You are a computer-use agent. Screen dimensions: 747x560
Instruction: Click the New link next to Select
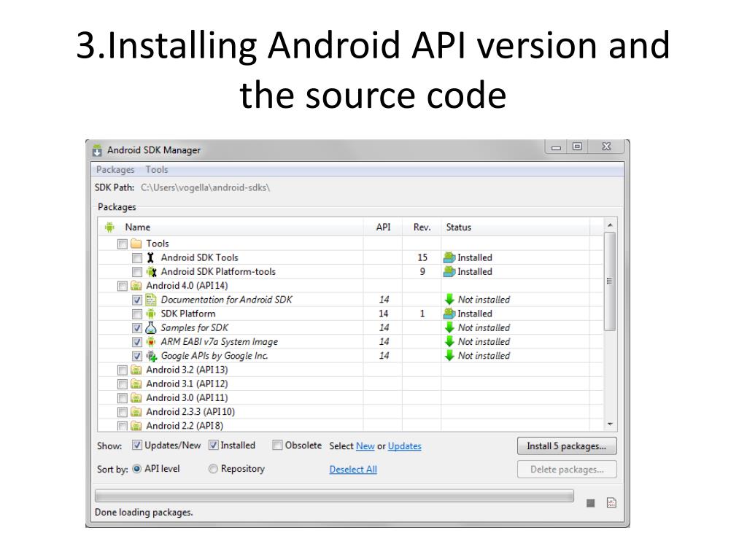pyautogui.click(x=365, y=446)
